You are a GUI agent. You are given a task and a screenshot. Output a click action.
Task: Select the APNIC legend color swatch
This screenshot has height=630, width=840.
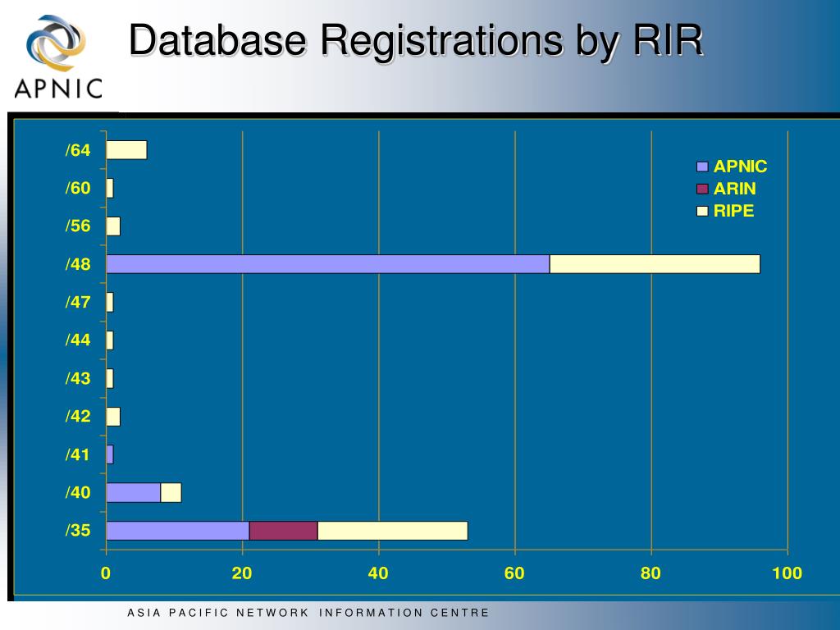pyautogui.click(x=702, y=167)
